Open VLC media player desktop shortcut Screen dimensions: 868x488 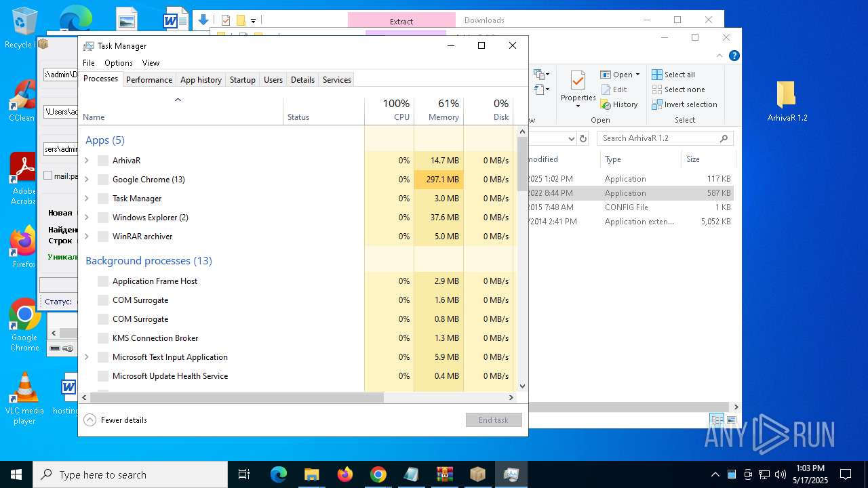pyautogui.click(x=24, y=399)
